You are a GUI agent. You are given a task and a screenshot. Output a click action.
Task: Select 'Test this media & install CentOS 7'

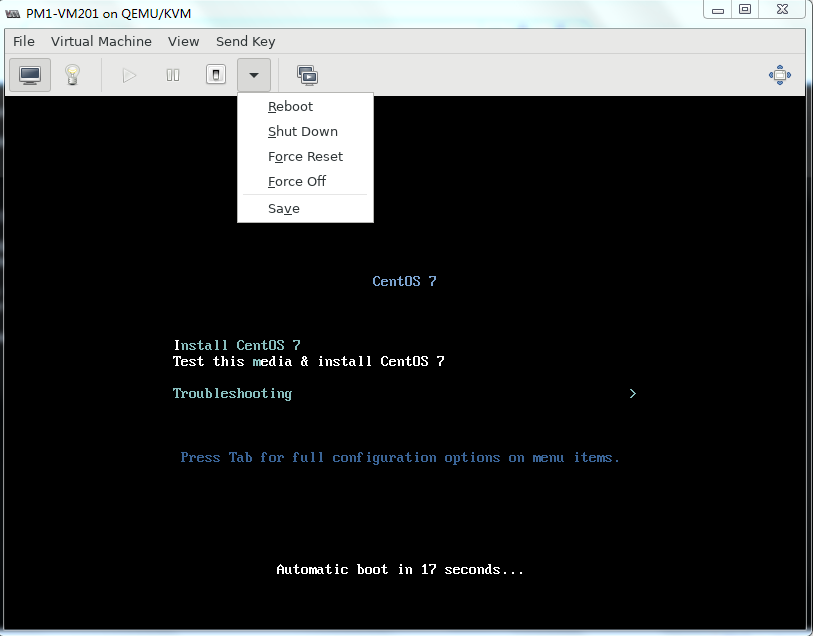309,361
